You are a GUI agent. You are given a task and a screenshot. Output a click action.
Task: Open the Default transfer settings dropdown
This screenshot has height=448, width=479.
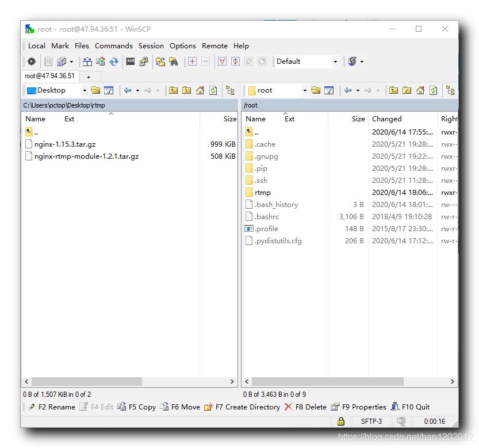(335, 62)
